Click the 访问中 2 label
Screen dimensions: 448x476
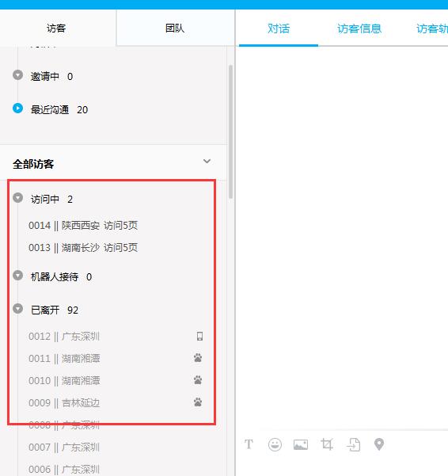tap(51, 200)
